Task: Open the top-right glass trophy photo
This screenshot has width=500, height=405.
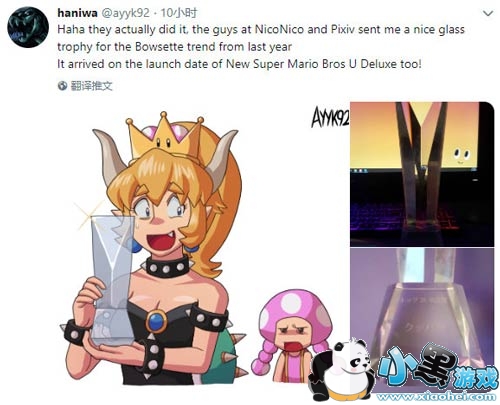Action: (x=422, y=174)
